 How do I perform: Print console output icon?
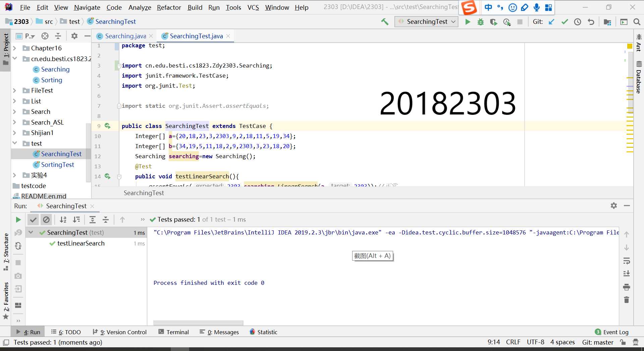click(627, 287)
